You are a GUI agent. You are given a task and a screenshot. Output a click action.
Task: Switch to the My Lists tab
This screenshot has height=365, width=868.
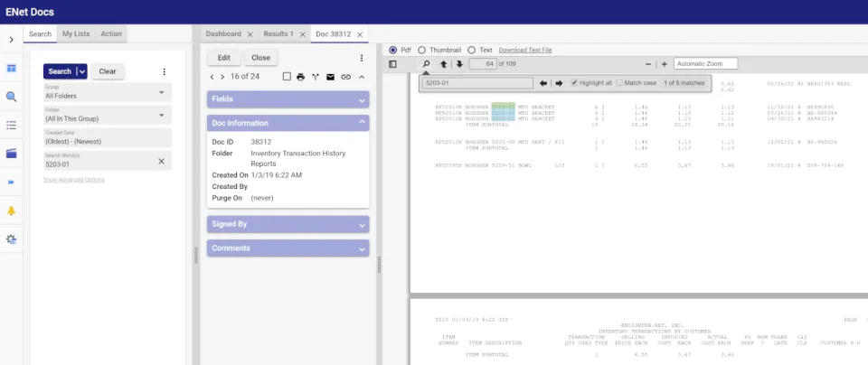[x=76, y=33]
